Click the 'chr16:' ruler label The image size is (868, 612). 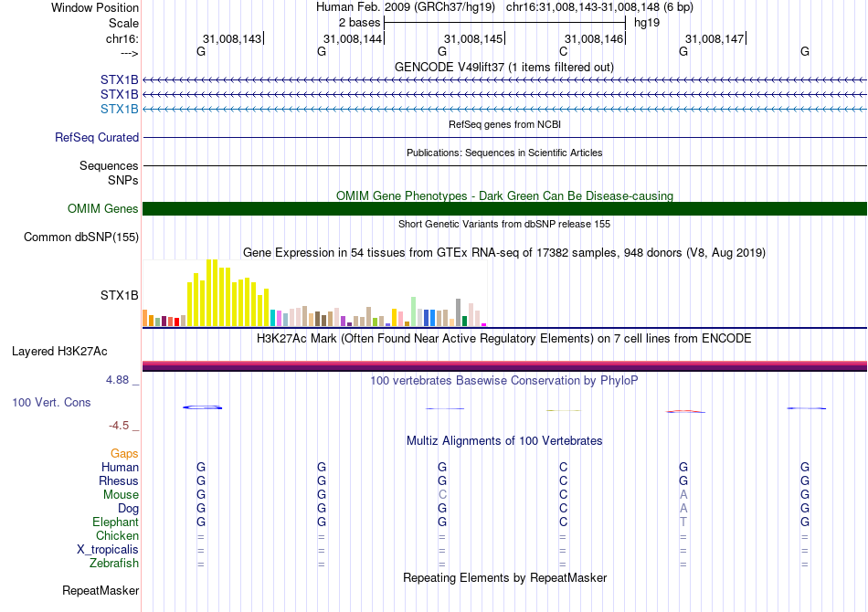point(122,38)
